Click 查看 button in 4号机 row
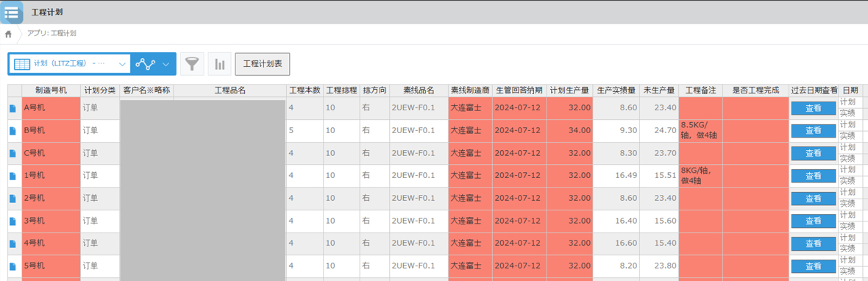This screenshot has height=281, width=868. 813,243
